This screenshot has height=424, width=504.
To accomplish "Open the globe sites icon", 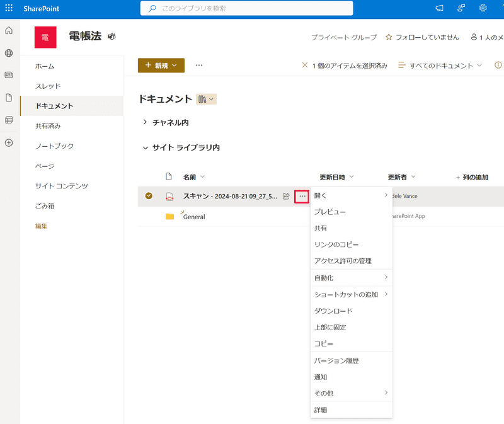I will [9, 54].
